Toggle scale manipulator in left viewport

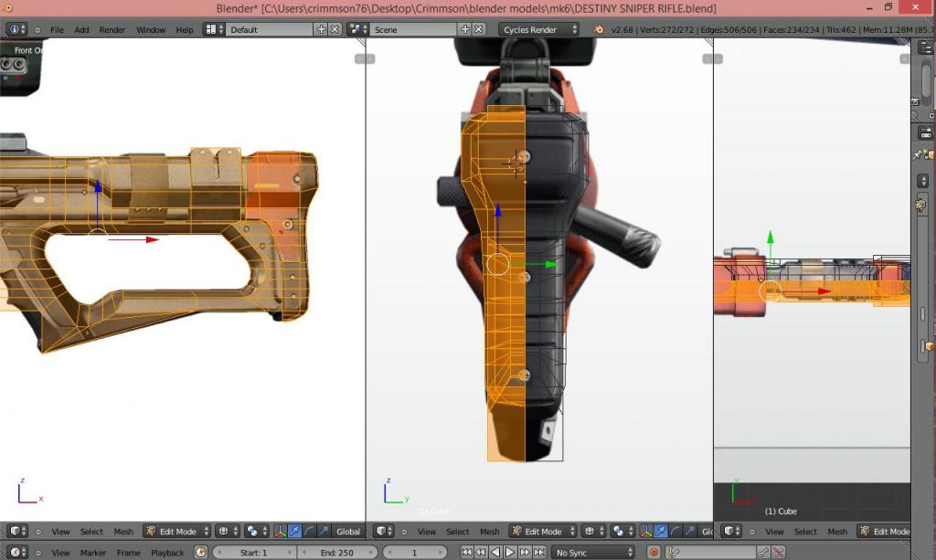point(323,531)
